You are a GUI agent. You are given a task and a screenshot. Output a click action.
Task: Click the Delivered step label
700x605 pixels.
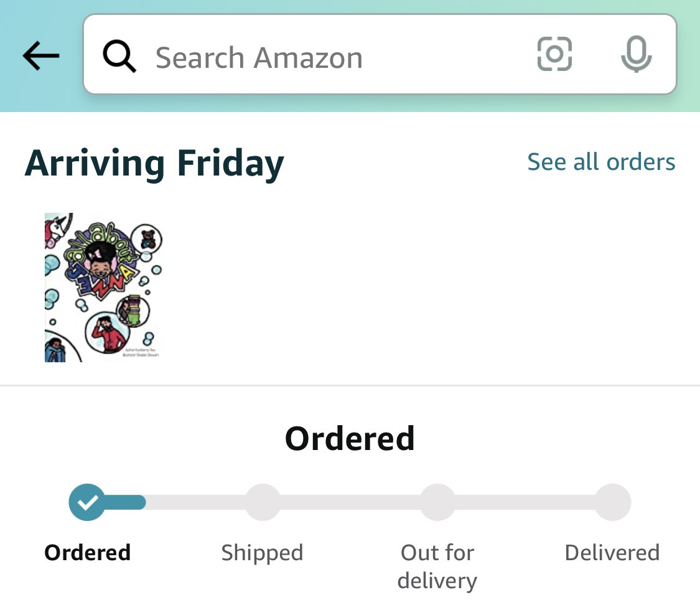612,552
